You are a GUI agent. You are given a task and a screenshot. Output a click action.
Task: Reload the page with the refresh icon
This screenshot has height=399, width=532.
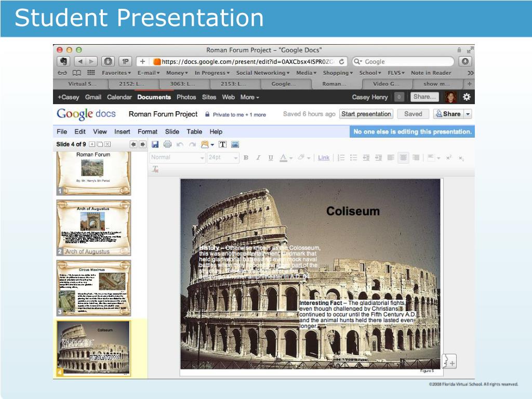click(x=342, y=61)
